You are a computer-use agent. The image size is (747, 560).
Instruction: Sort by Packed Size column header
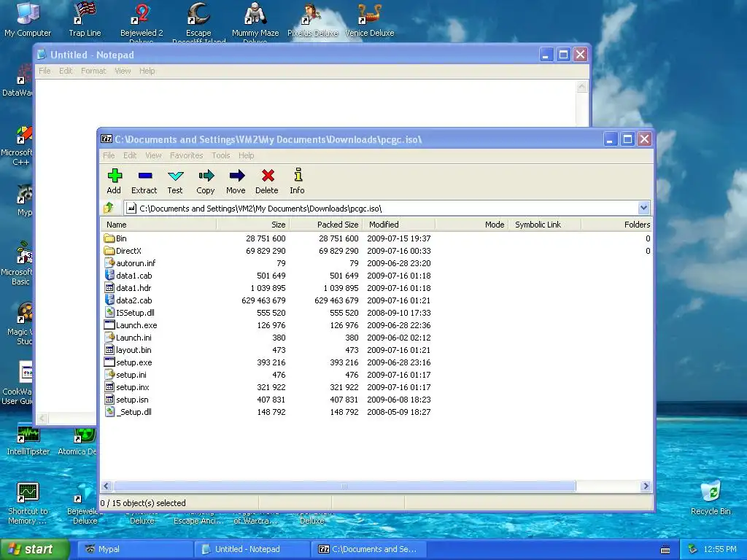coord(326,225)
